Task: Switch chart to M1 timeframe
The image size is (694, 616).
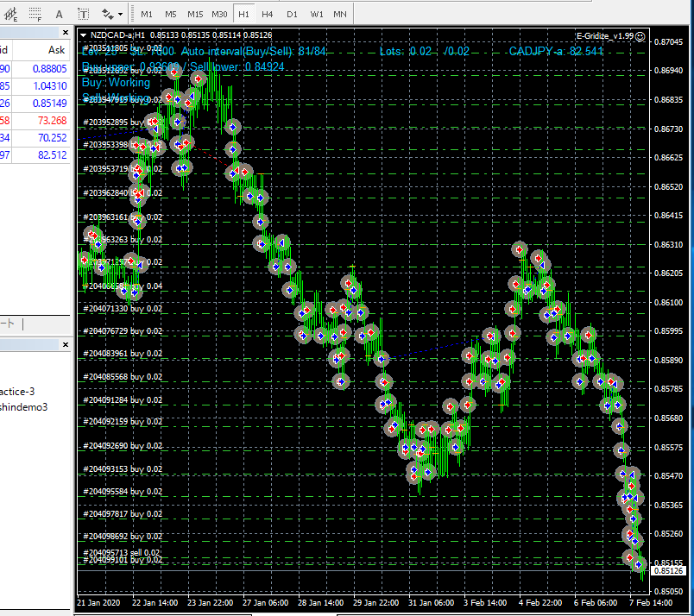Action: (147, 14)
